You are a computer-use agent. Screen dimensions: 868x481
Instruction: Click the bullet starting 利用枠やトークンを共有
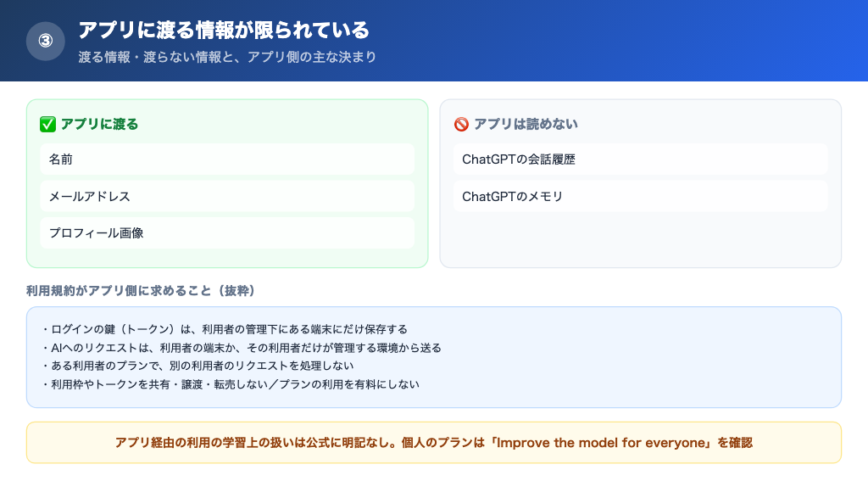(x=230, y=384)
